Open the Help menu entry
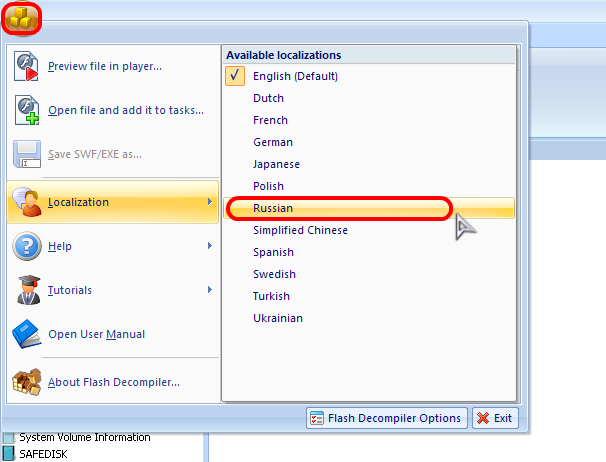Viewport: 606px width, 462px height. 113,246
